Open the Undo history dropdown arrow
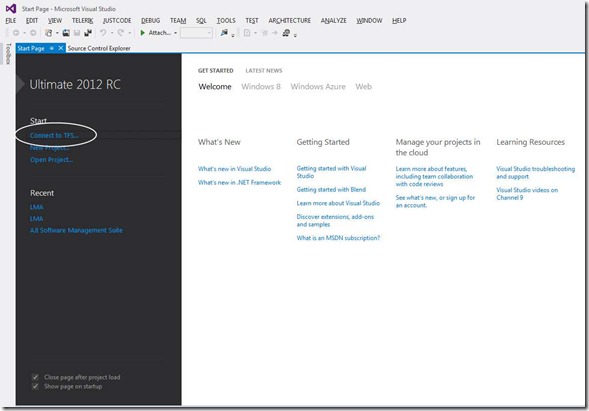 112,33
